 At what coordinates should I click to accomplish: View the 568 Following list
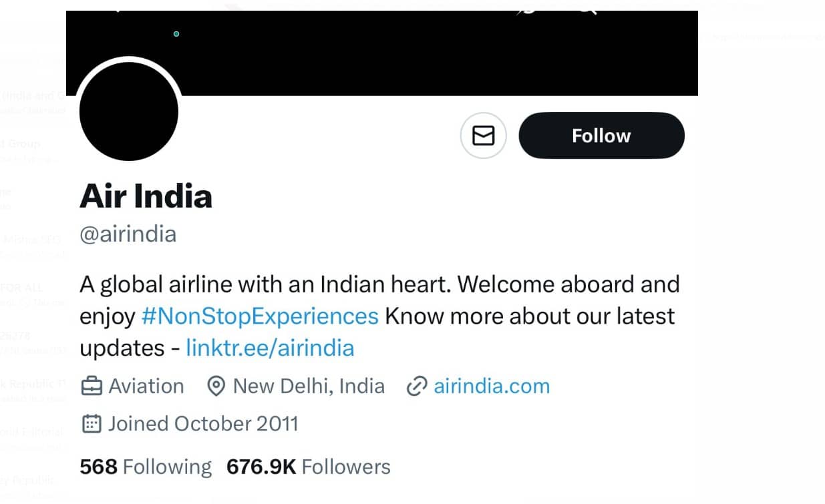click(x=146, y=467)
